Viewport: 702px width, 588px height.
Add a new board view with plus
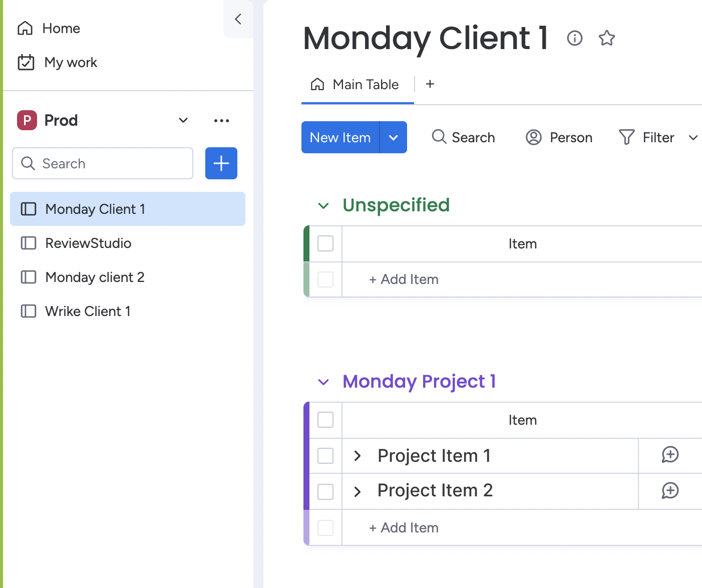coord(430,84)
